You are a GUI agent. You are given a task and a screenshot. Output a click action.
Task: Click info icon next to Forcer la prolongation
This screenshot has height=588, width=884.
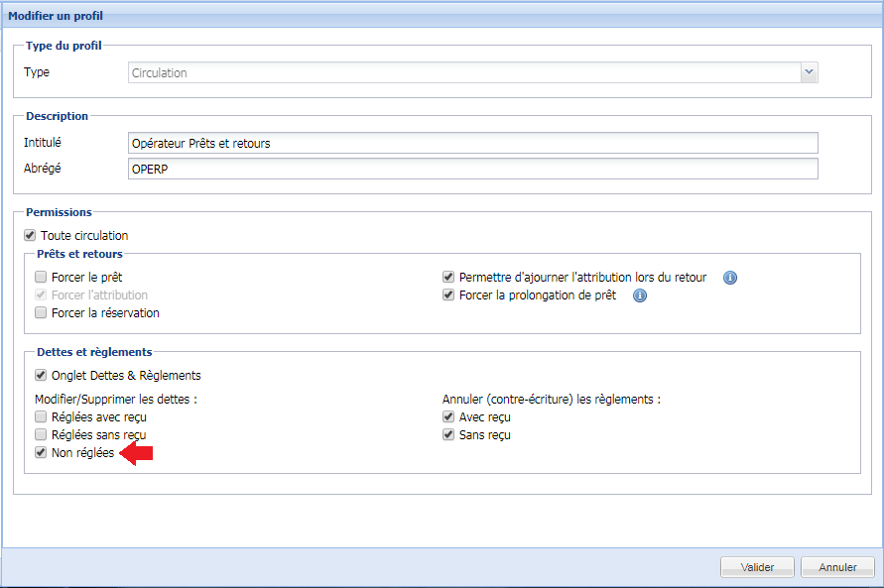tap(639, 295)
